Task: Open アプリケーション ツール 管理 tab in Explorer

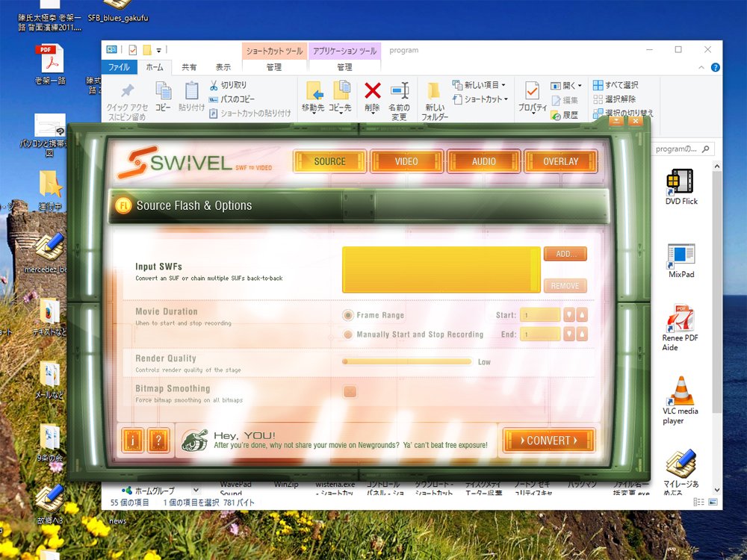Action: [344, 67]
